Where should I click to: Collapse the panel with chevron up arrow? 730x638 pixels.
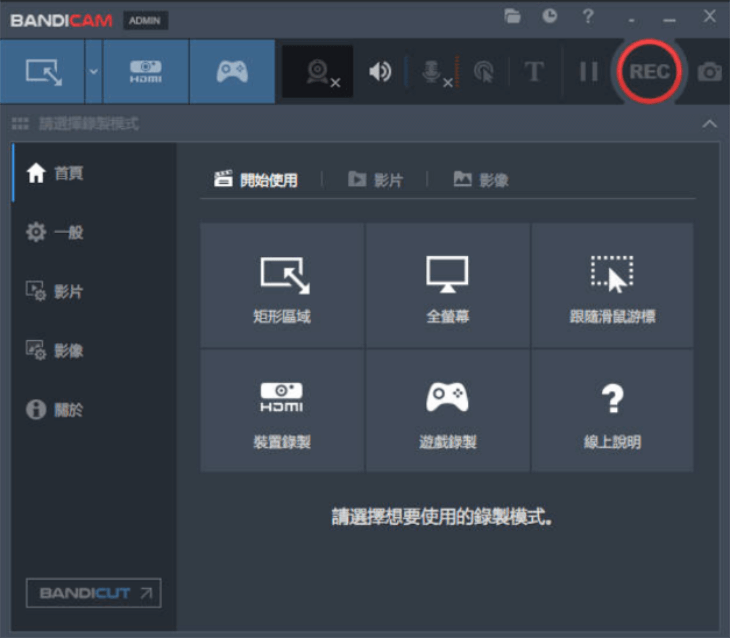[710, 124]
